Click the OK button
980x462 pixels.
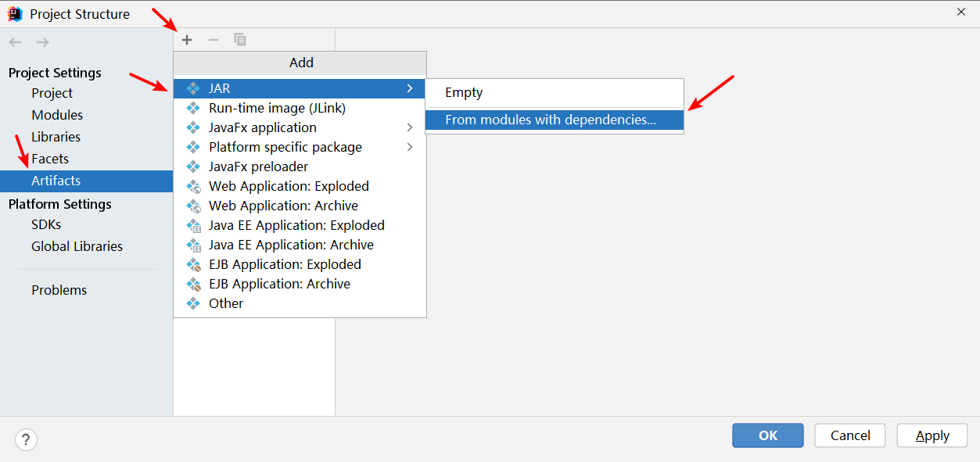click(768, 435)
